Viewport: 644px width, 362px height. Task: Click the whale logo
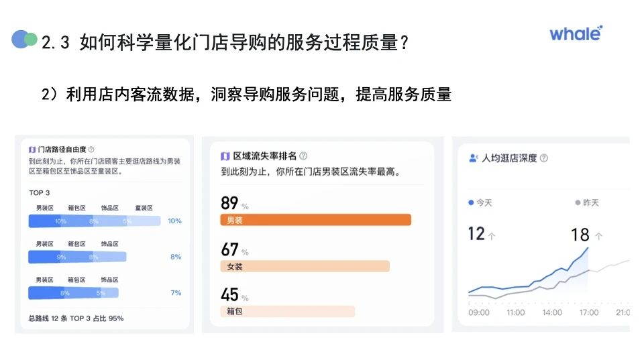pyautogui.click(x=576, y=34)
